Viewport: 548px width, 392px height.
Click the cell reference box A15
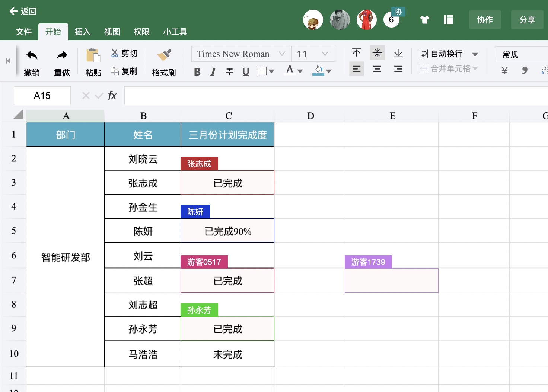pos(42,96)
